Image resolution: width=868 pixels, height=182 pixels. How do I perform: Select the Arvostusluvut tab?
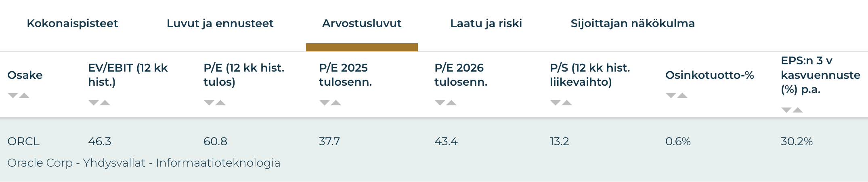tap(362, 23)
